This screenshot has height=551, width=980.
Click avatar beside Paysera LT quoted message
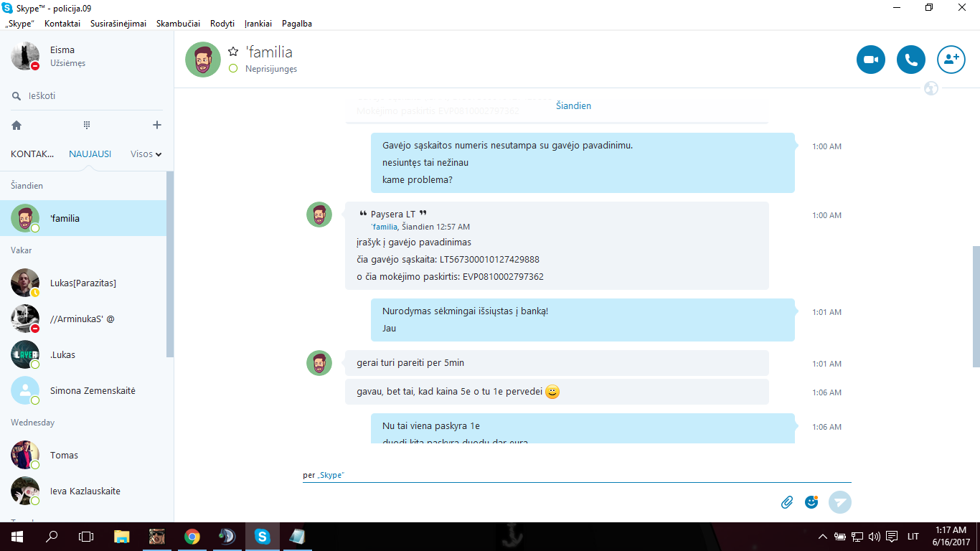pyautogui.click(x=319, y=215)
